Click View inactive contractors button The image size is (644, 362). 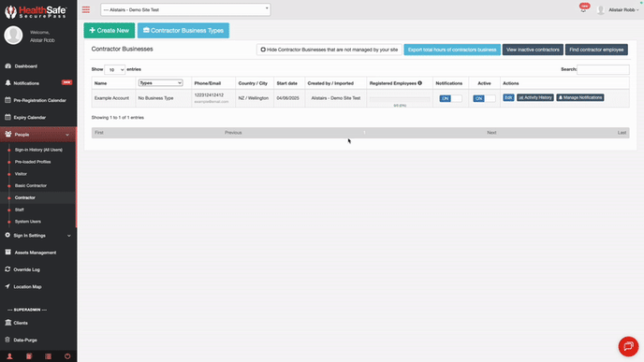533,50
